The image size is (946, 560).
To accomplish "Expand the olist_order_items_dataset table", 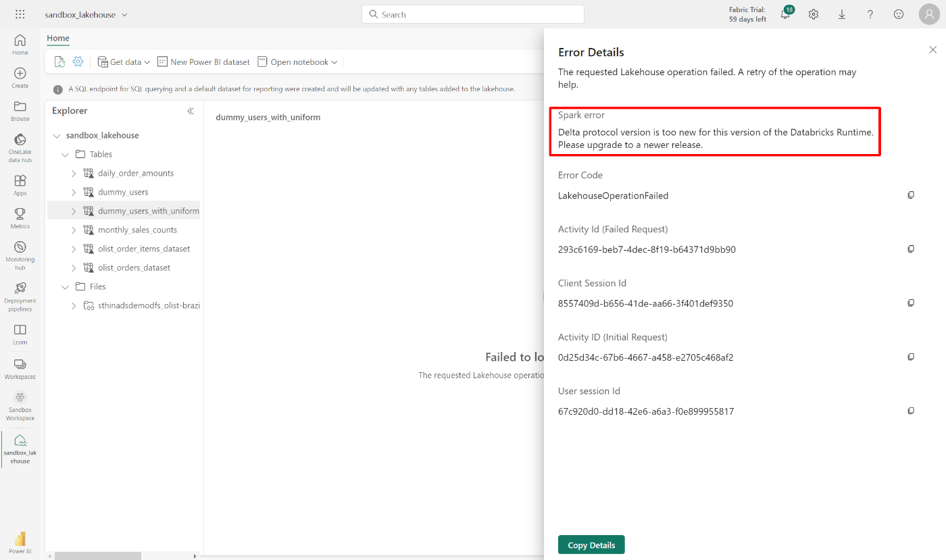I will [74, 249].
